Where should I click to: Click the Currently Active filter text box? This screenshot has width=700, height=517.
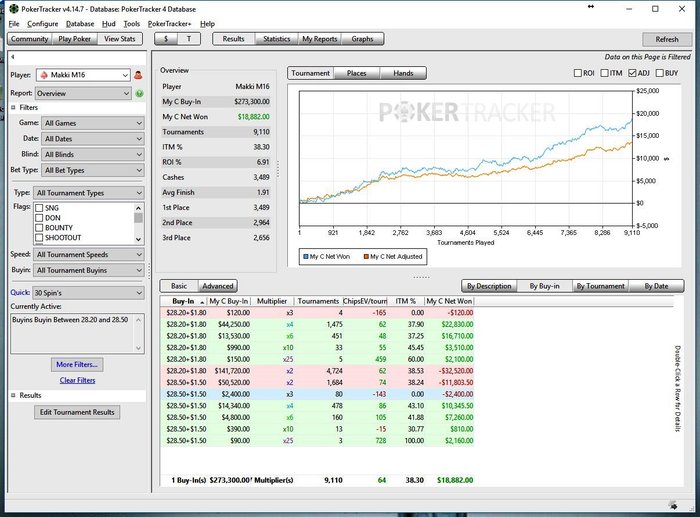point(77,334)
